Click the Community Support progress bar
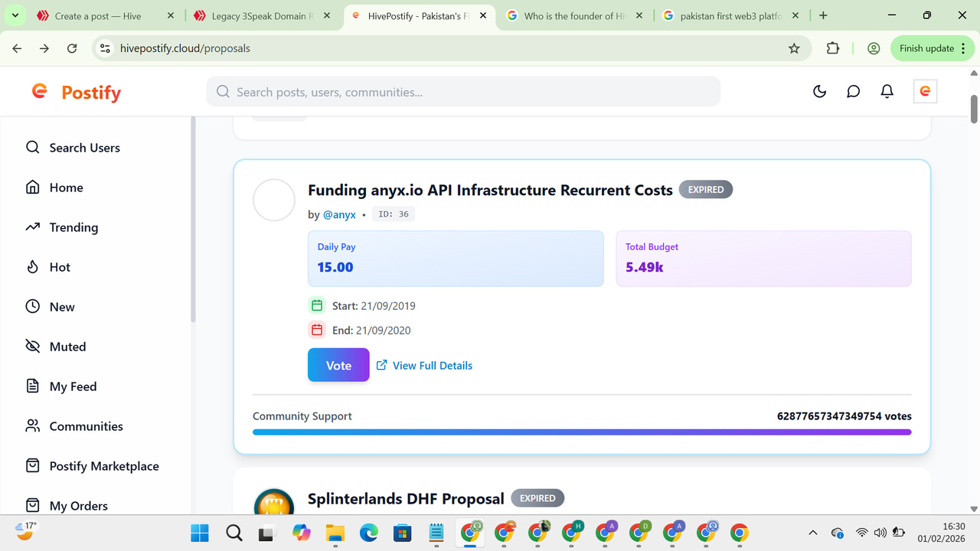 pyautogui.click(x=582, y=432)
